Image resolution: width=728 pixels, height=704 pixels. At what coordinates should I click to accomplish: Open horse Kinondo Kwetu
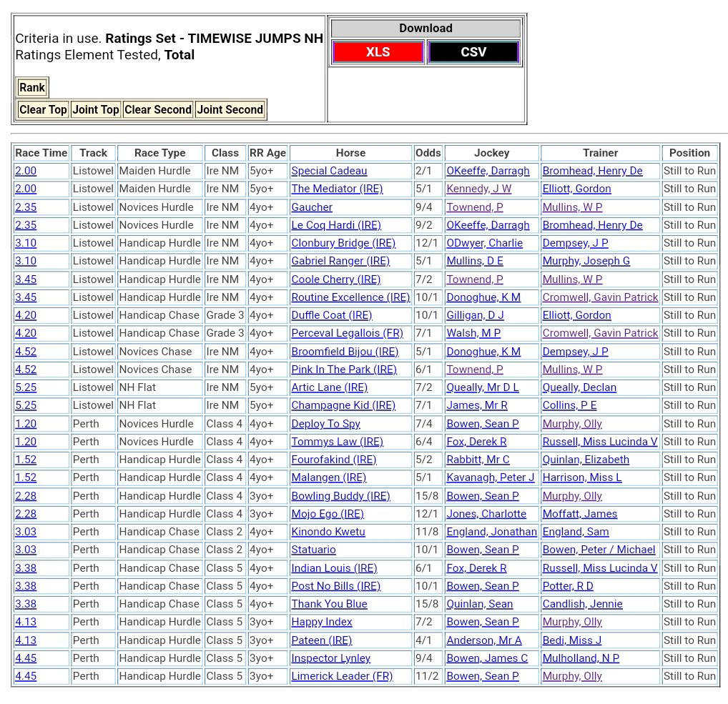tap(328, 532)
